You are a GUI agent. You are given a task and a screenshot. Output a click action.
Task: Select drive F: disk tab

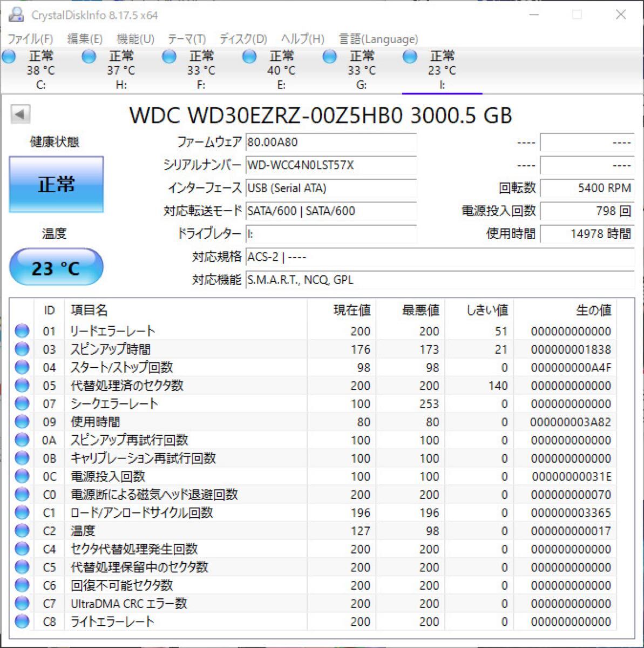tap(201, 70)
